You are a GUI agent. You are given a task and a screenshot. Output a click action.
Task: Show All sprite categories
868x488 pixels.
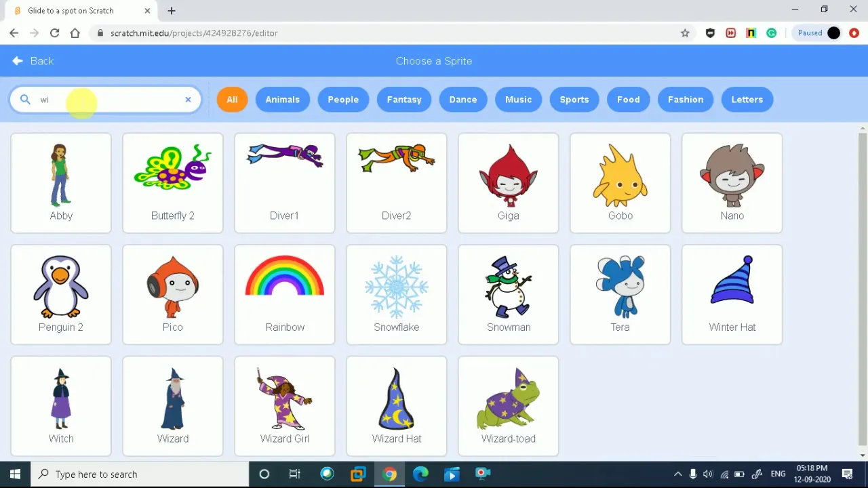tap(232, 100)
